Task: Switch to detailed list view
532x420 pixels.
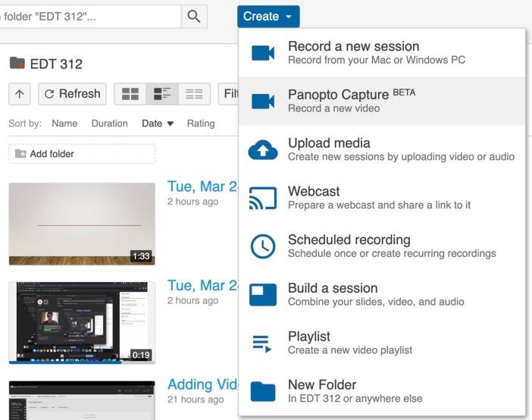Action: click(x=162, y=94)
